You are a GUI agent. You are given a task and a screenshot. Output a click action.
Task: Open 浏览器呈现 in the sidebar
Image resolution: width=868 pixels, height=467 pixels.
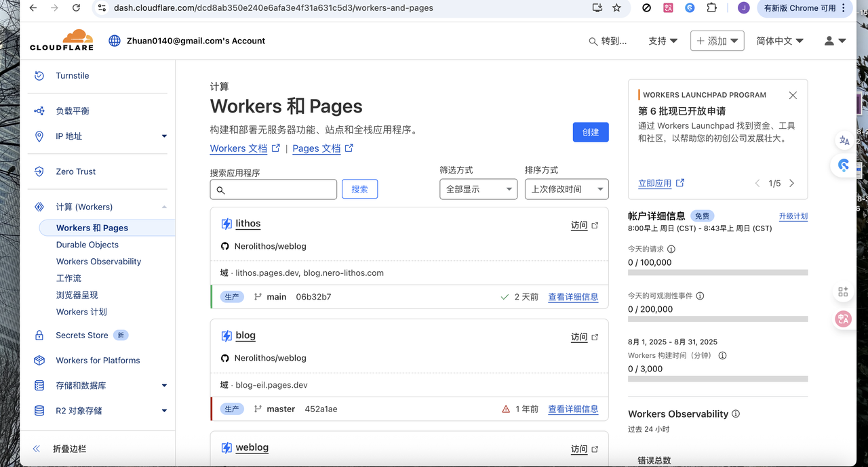77,295
